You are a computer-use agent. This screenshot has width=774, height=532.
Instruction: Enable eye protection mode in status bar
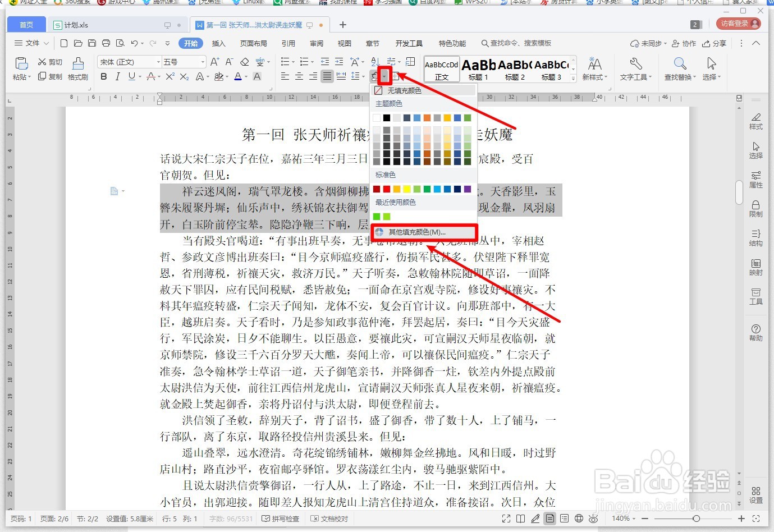[x=593, y=519]
